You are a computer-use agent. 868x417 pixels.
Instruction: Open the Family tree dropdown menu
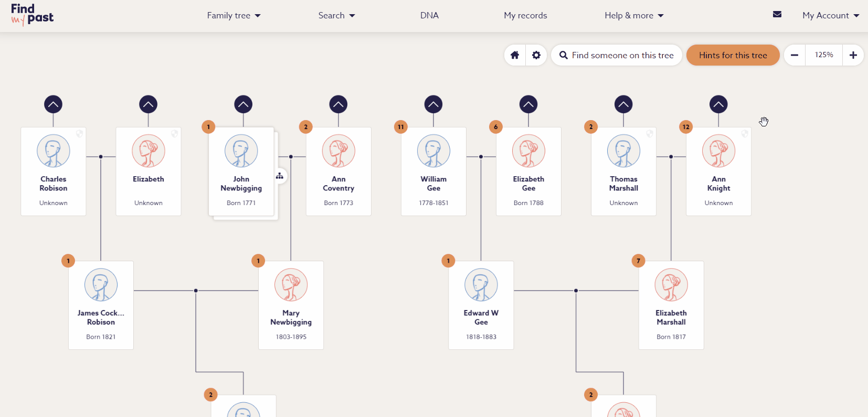coord(234,16)
